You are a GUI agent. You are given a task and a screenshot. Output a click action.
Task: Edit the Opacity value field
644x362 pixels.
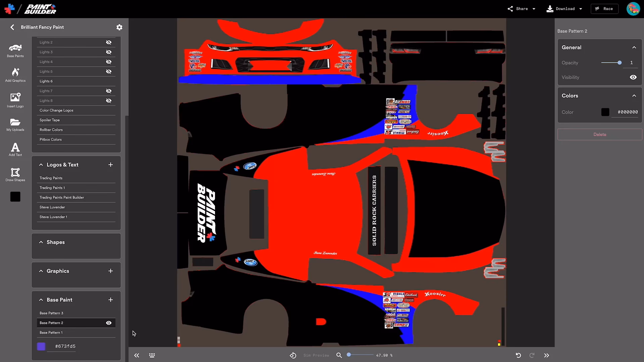click(631, 63)
